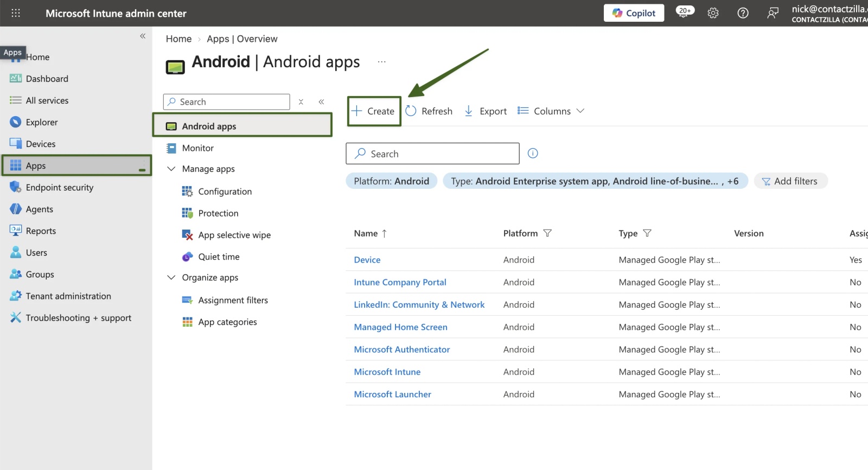This screenshot has width=868, height=470.
Task: Open the Platform: Android filter pill
Action: coord(391,181)
